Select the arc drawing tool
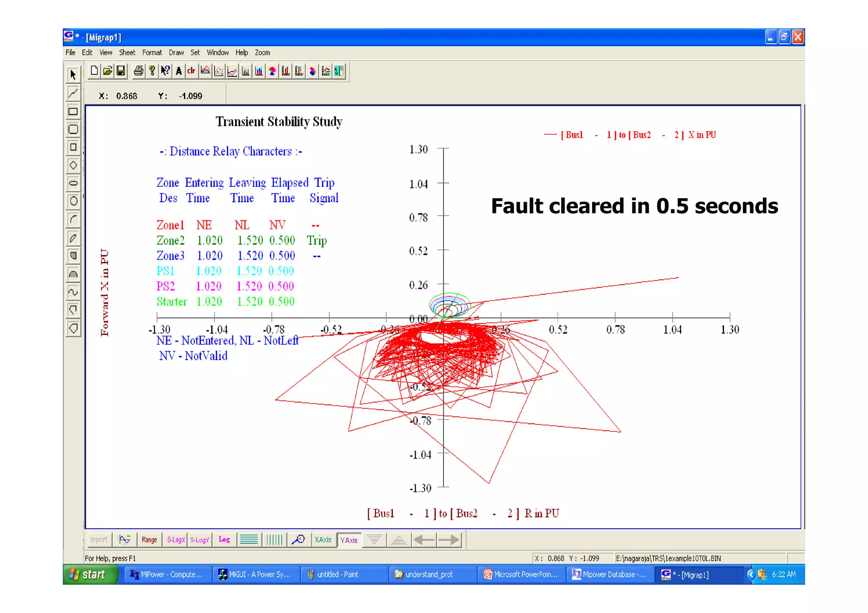This screenshot has height=613, width=868. [x=73, y=219]
